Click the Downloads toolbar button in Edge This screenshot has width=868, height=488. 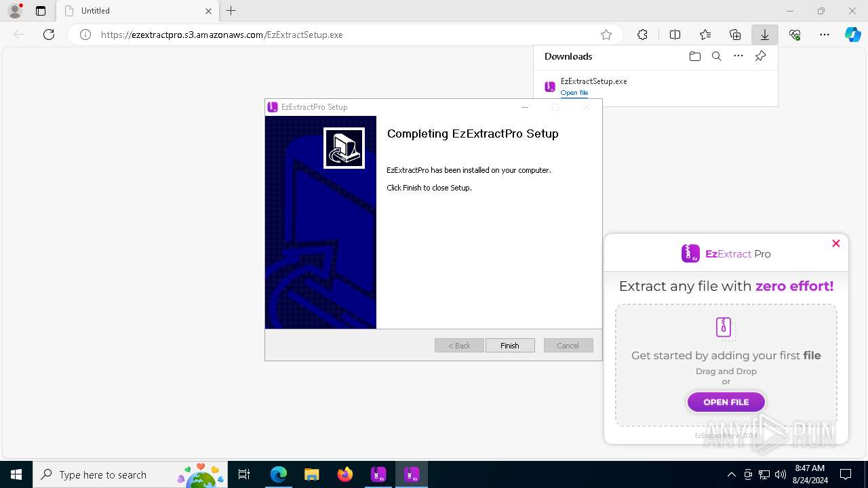coord(765,35)
